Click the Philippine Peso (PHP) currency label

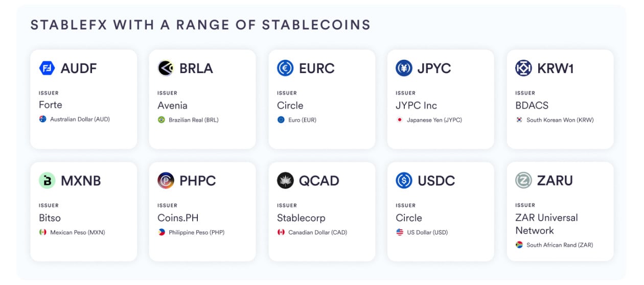pos(196,232)
